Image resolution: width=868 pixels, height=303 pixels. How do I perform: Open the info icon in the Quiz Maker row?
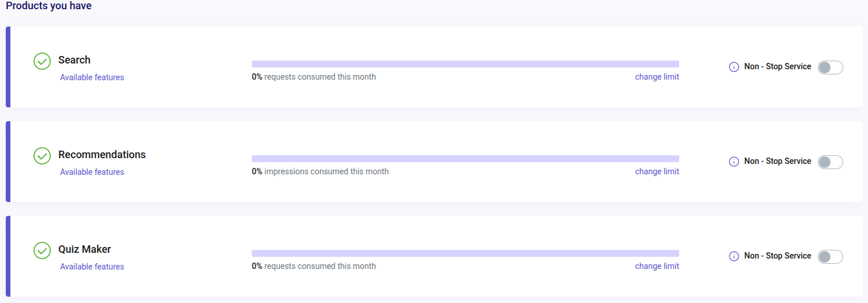point(734,256)
